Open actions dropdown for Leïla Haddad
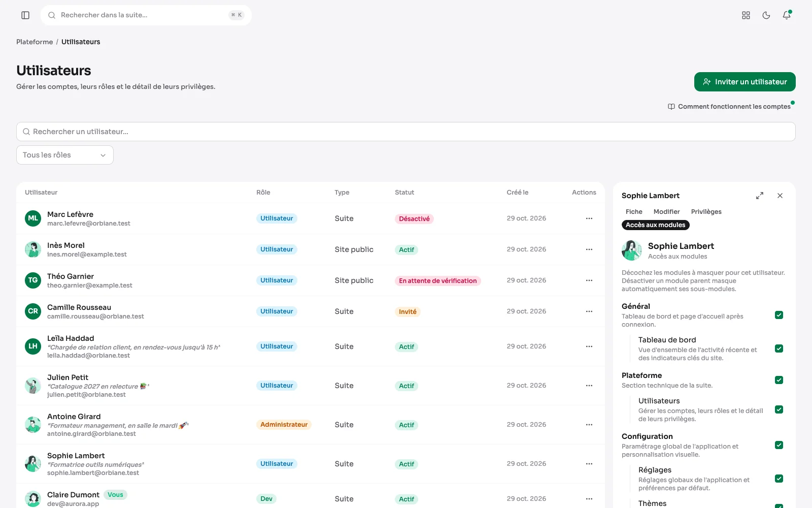 click(589, 346)
